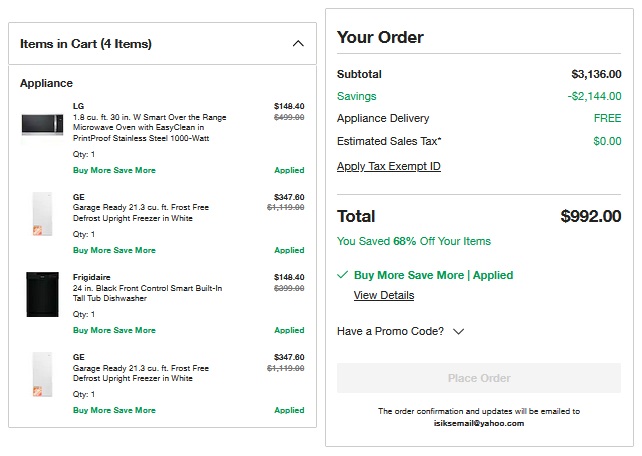Click the Applied label on the LG microwave
The width and height of the screenshot is (642, 456).
pyautogui.click(x=289, y=170)
